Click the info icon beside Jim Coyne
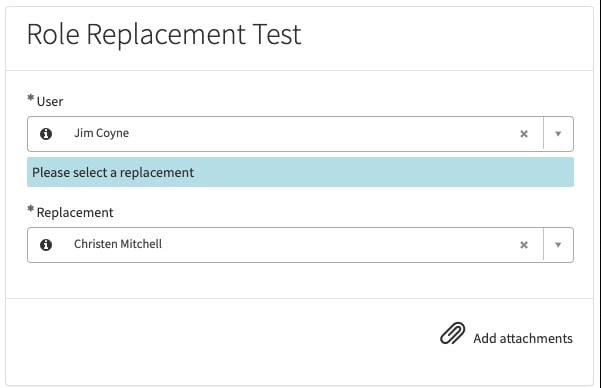The width and height of the screenshot is (601, 388). (46, 134)
